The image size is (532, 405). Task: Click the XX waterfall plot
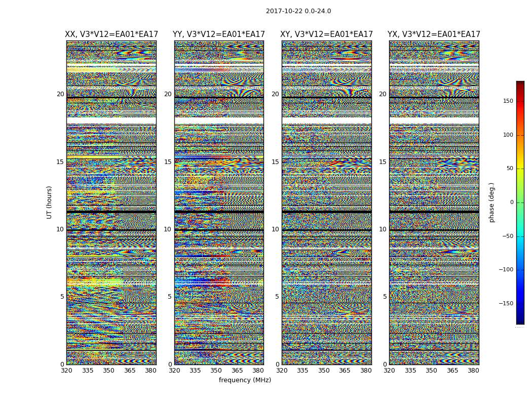pos(111,202)
